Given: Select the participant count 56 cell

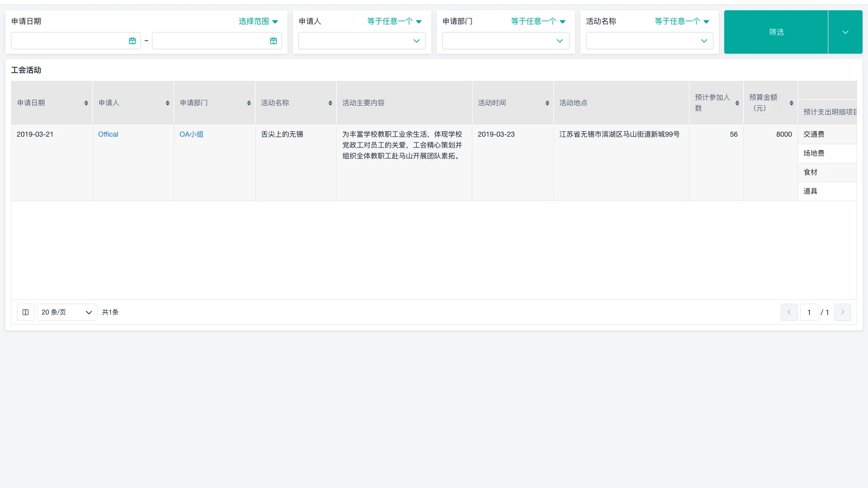Looking at the screenshot, I should [x=716, y=163].
